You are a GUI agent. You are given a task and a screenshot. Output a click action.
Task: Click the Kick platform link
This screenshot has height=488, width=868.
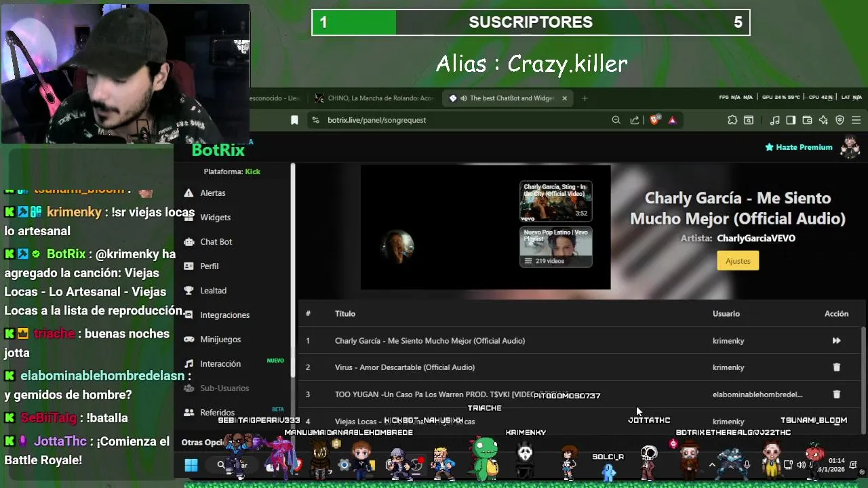tap(253, 171)
